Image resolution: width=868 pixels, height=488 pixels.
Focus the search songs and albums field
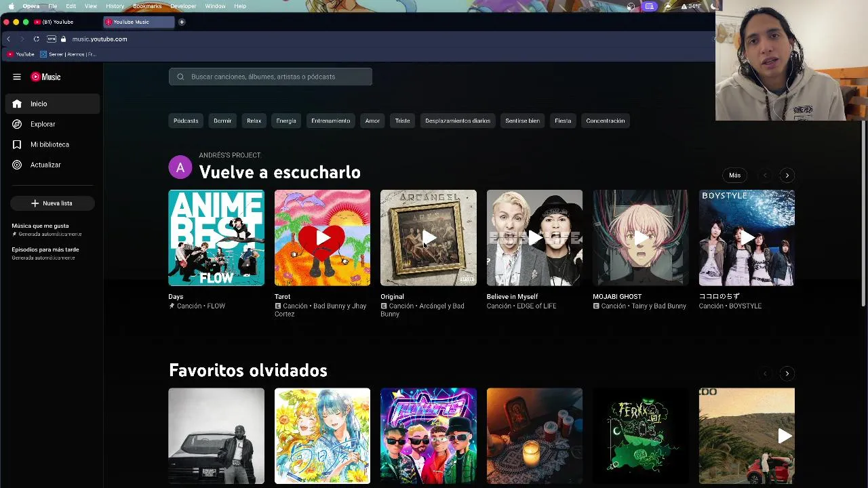tap(271, 77)
